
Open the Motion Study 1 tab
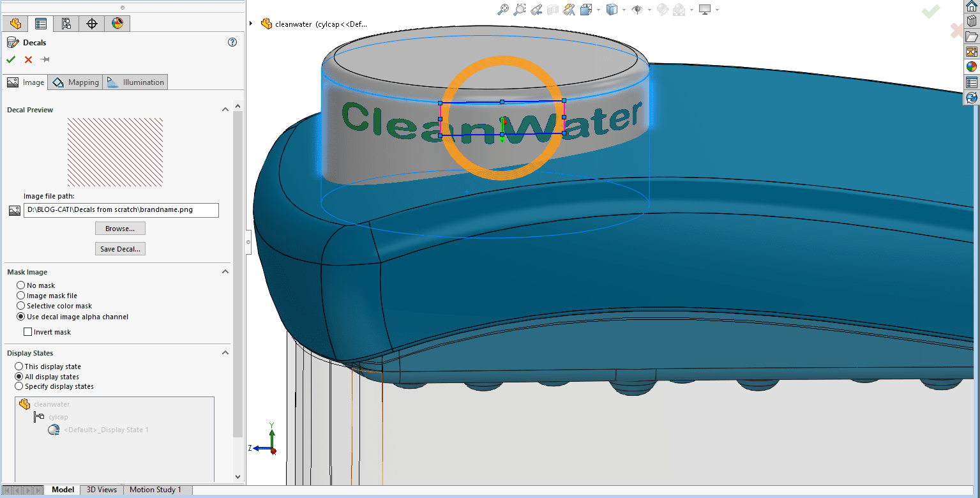click(156, 490)
